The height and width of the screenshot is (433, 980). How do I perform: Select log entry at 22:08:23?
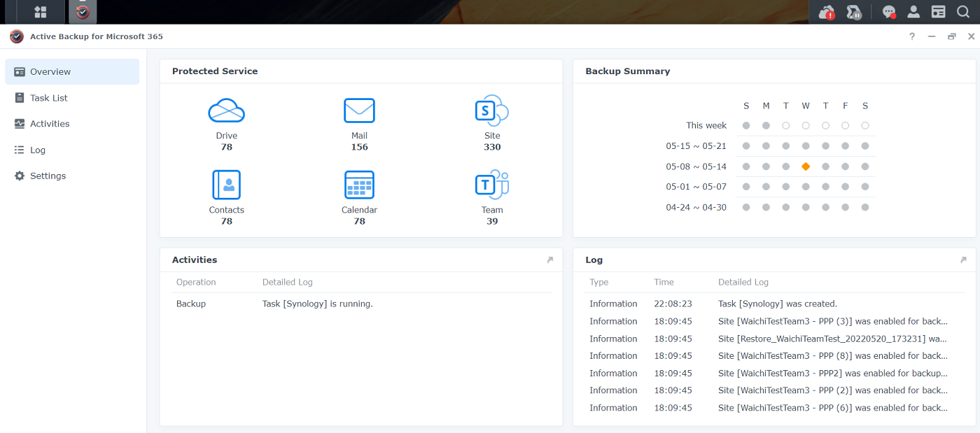[x=775, y=304]
